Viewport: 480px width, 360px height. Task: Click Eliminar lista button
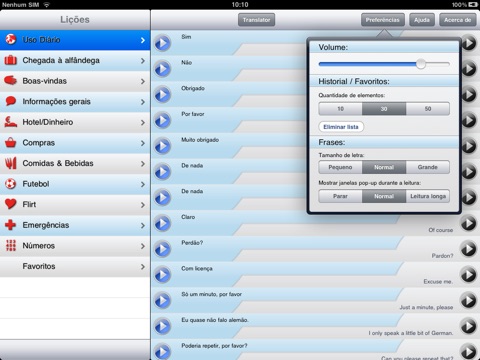(341, 127)
